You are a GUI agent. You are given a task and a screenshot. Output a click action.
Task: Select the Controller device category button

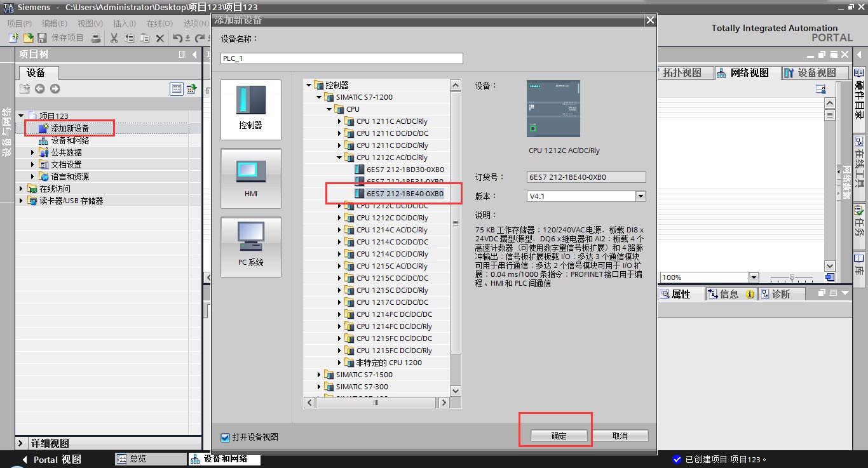coord(251,109)
